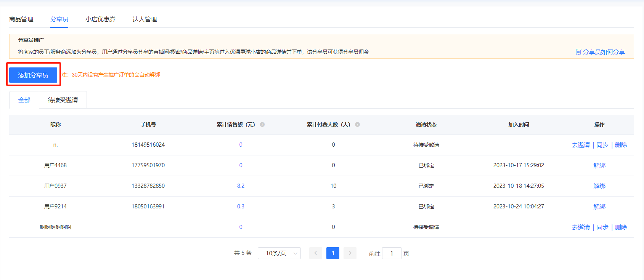Unbind 用户4468
This screenshot has width=644, height=280.
[x=599, y=165]
